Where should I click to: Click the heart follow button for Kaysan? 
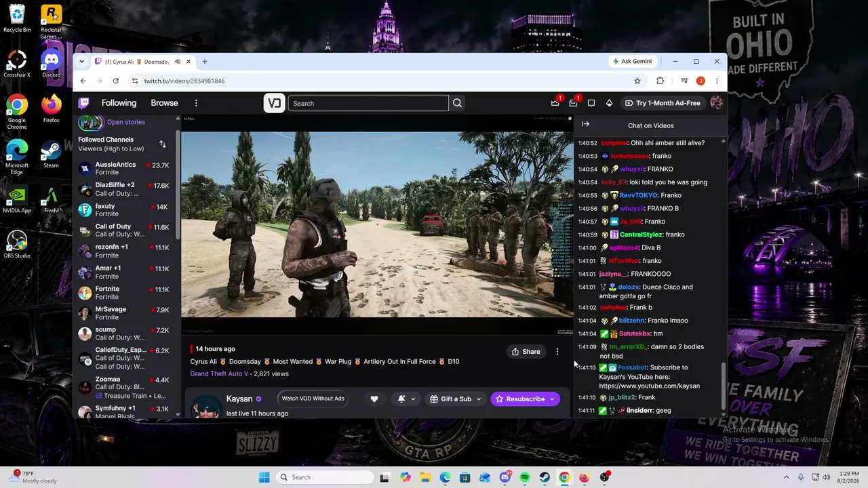374,399
